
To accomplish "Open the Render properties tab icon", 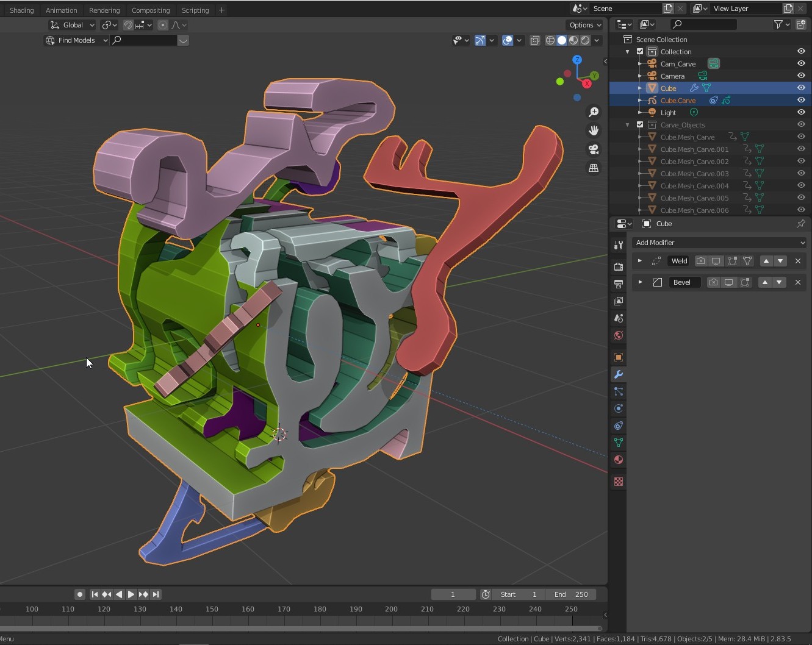I will click(x=618, y=266).
